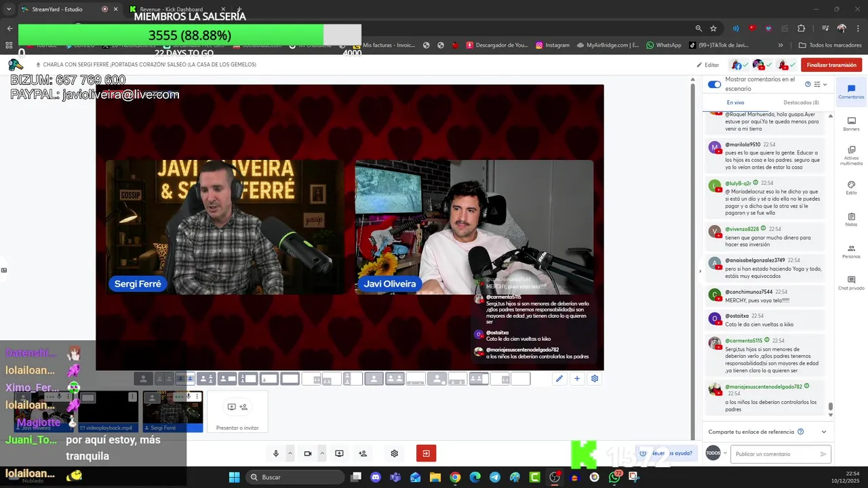Click Publicar un comentario input field
868x488 pixels.
[781, 454]
